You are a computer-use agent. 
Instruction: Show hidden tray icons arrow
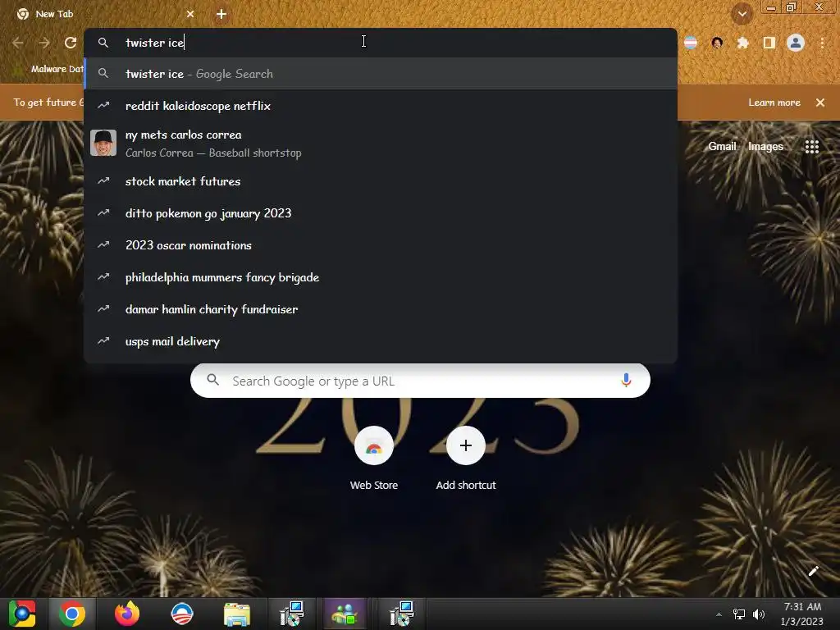click(x=719, y=614)
